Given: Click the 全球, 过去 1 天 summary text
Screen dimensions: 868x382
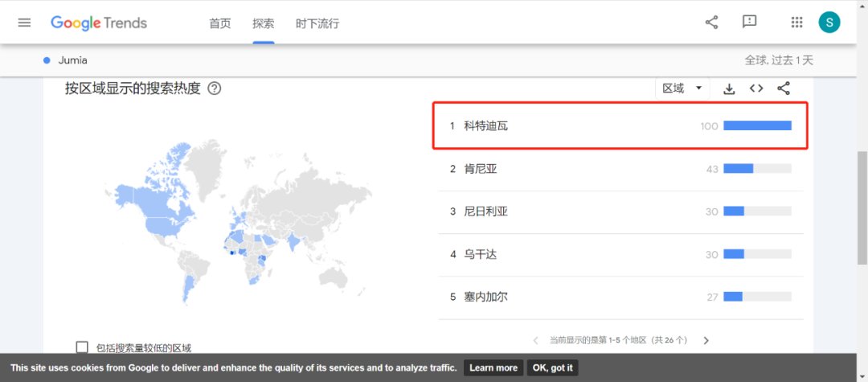Looking at the screenshot, I should [x=779, y=60].
